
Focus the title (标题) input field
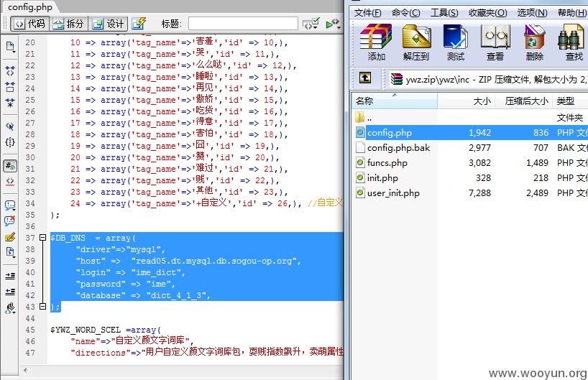pyautogui.click(x=243, y=24)
